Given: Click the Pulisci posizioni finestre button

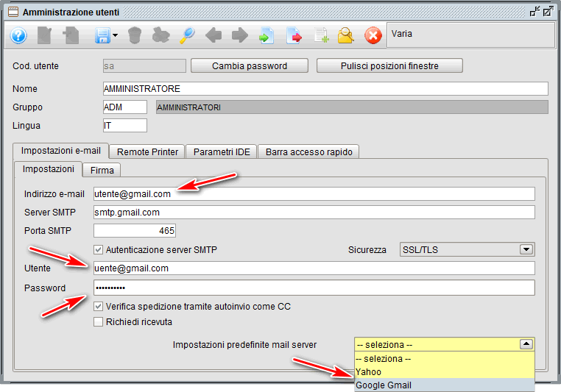Looking at the screenshot, I should click(389, 65).
